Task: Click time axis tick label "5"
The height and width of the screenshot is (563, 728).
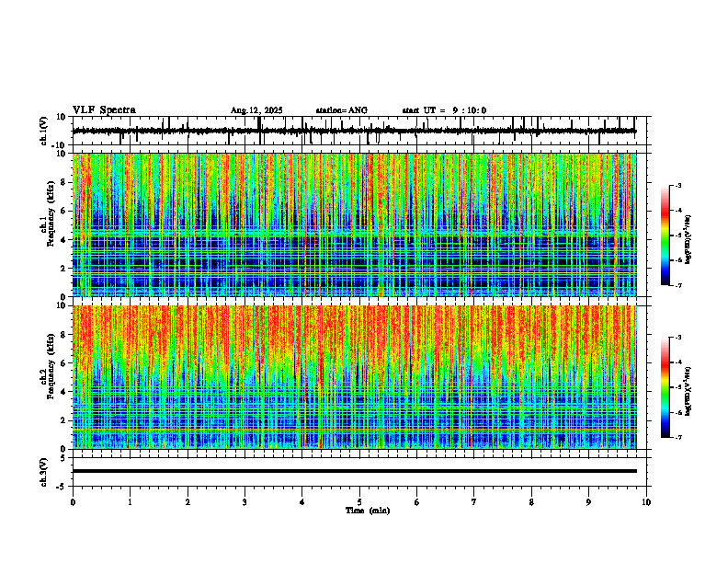Action: (x=359, y=502)
